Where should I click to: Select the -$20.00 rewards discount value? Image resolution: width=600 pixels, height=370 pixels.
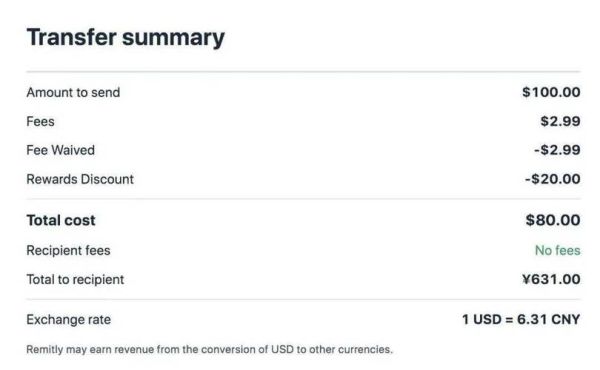pos(553,179)
